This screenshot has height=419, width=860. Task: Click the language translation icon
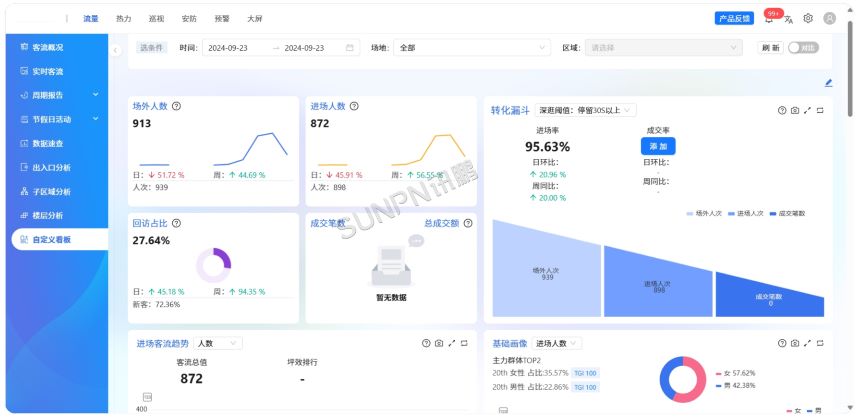(789, 18)
